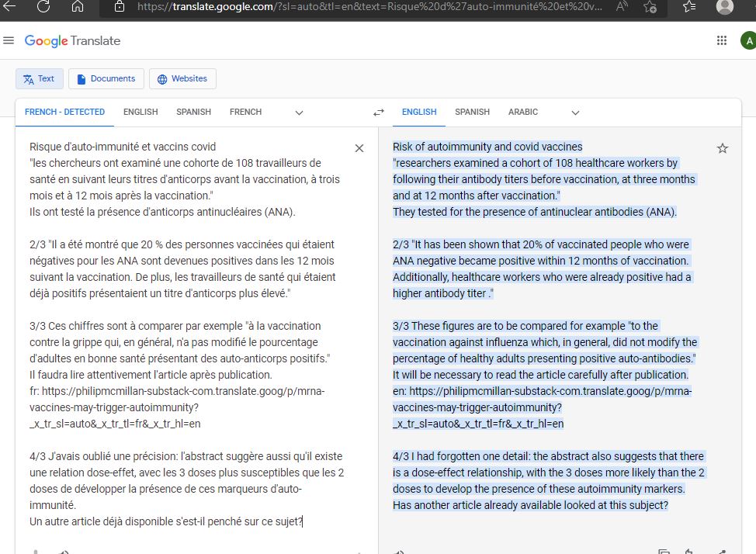Open browser profile avatar
The height and width of the screenshot is (554, 756).
pyautogui.click(x=725, y=6)
